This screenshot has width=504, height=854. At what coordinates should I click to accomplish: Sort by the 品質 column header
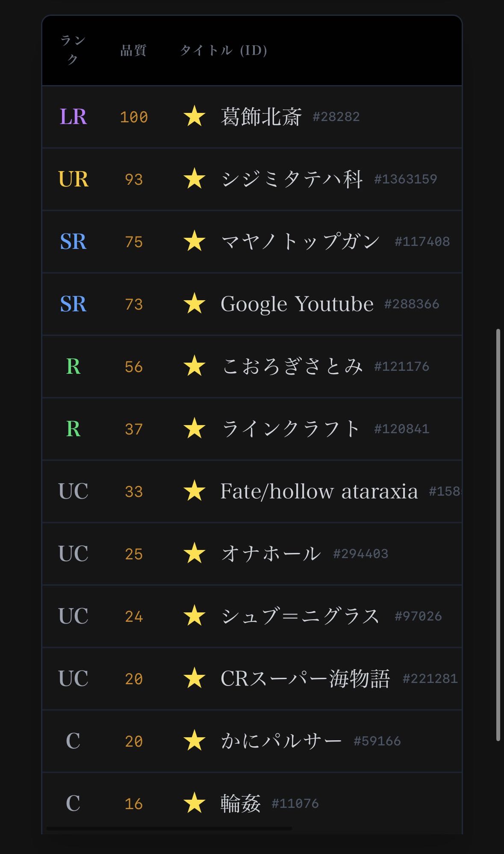click(x=133, y=50)
